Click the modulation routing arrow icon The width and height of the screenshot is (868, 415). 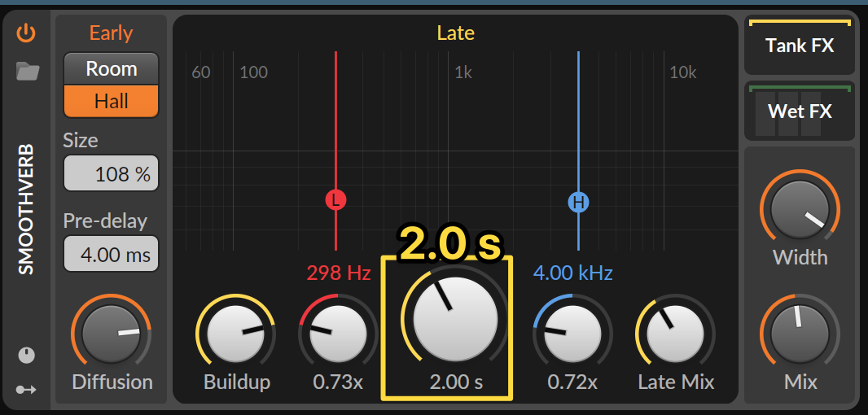(26, 390)
